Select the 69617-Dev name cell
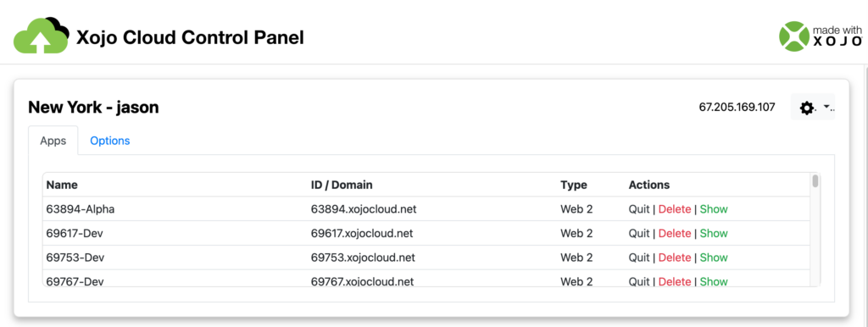 click(x=75, y=234)
